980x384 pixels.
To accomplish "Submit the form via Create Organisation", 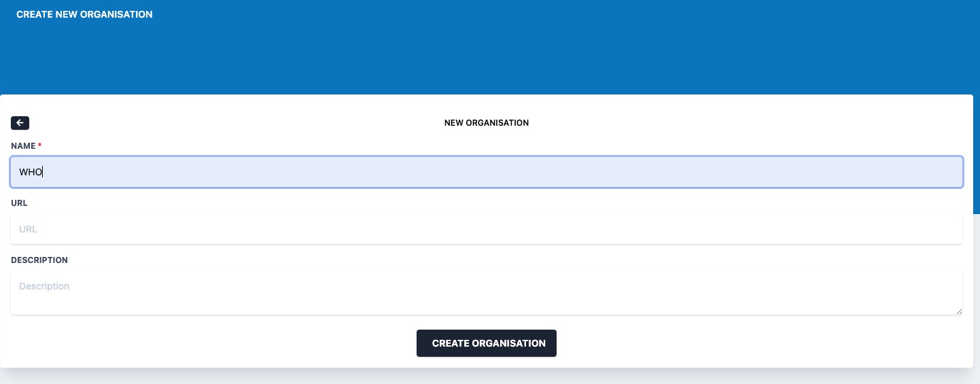I will click(487, 343).
